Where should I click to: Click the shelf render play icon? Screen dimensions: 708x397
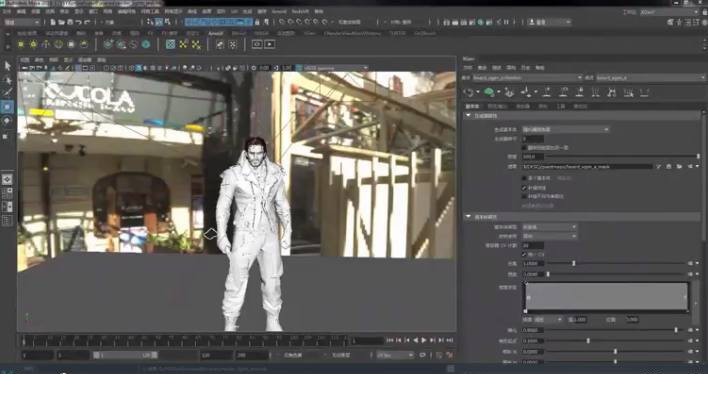(270, 44)
